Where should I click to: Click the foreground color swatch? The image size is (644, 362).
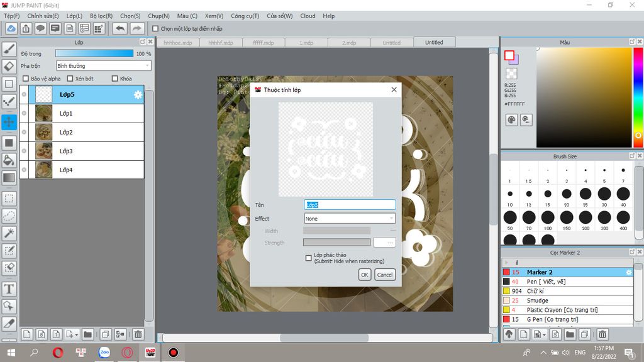pyautogui.click(x=509, y=55)
